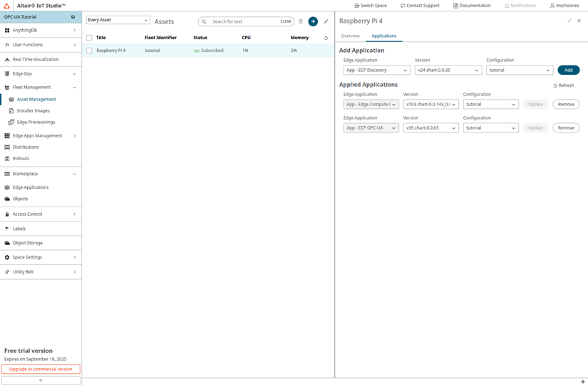Remove the App - ECP OPC-UA application
This screenshot has width=588, height=386.
pos(566,128)
